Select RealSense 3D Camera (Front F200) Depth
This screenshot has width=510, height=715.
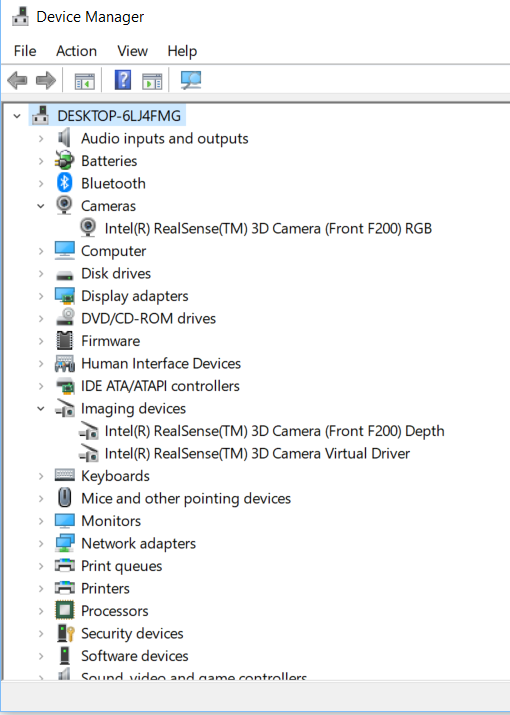pos(274,431)
